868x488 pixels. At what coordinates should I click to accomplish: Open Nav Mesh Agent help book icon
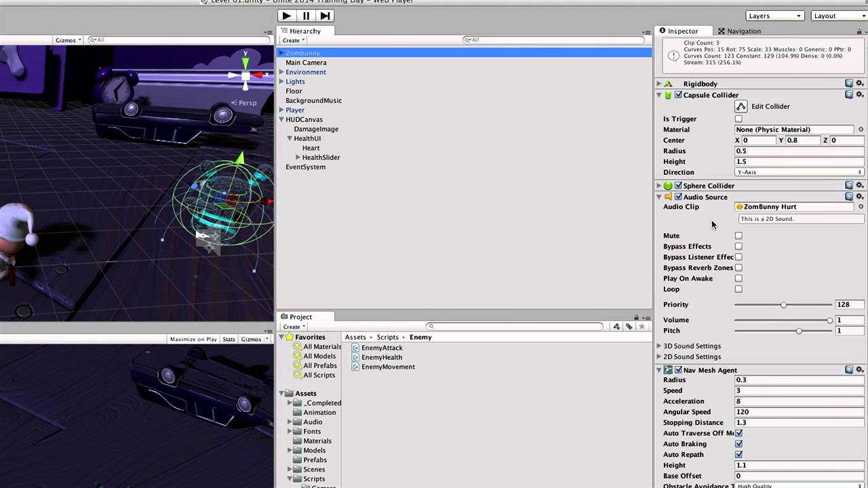tap(849, 370)
